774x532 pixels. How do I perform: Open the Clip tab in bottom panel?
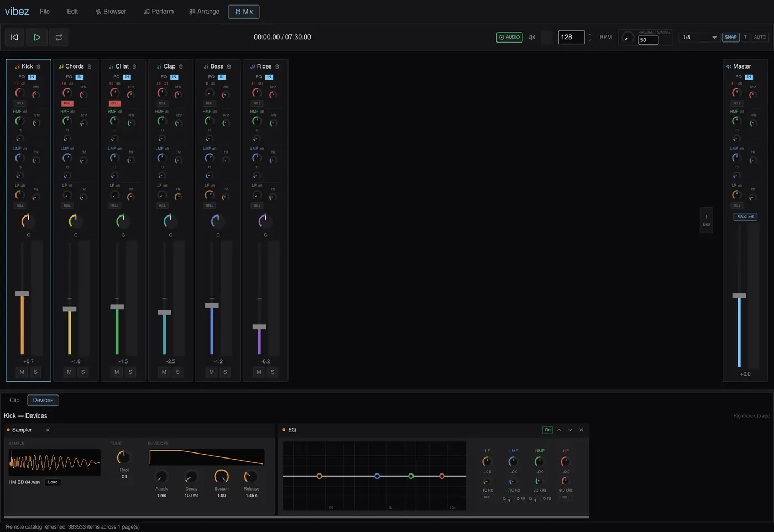tap(14, 400)
